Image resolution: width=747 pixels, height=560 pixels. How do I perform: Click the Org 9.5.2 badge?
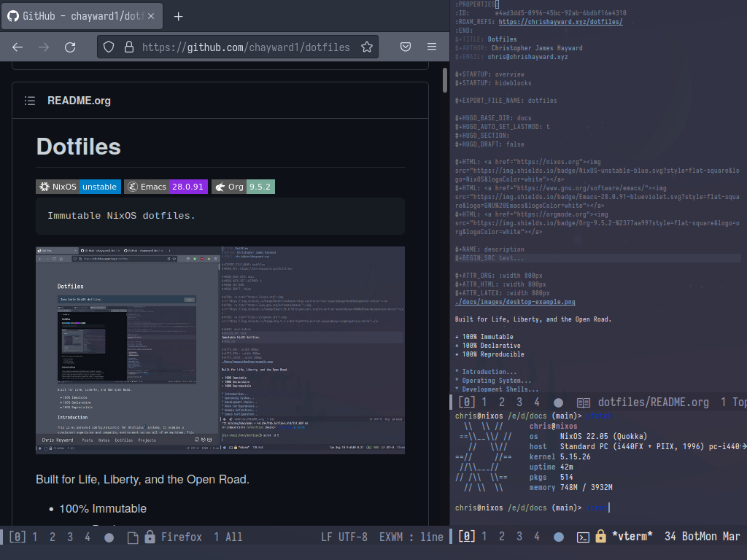(x=244, y=187)
